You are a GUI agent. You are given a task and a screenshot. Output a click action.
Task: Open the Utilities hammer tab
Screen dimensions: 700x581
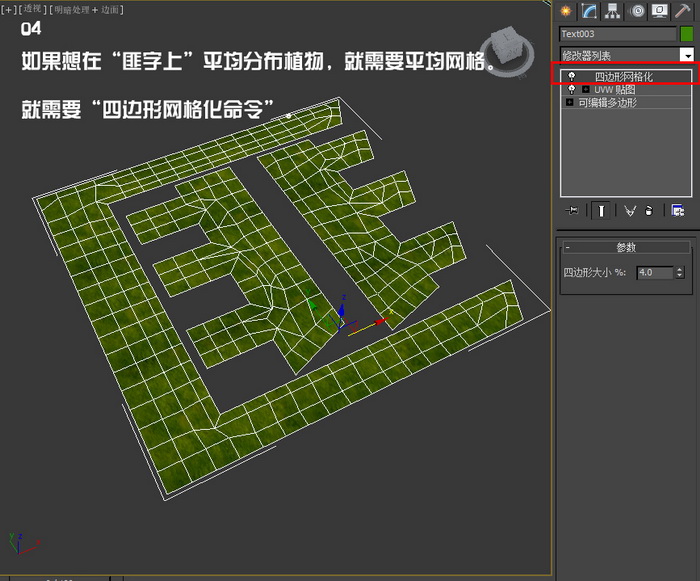coord(683,11)
